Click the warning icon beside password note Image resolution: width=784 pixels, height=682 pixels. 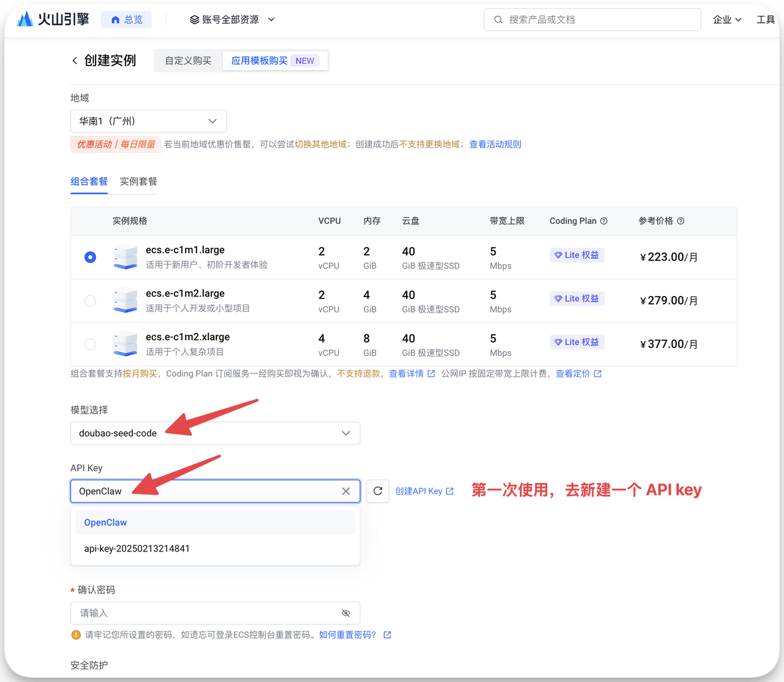click(x=76, y=635)
